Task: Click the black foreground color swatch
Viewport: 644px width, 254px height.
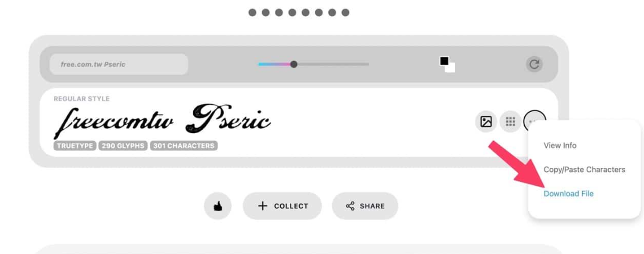Action: 444,61
